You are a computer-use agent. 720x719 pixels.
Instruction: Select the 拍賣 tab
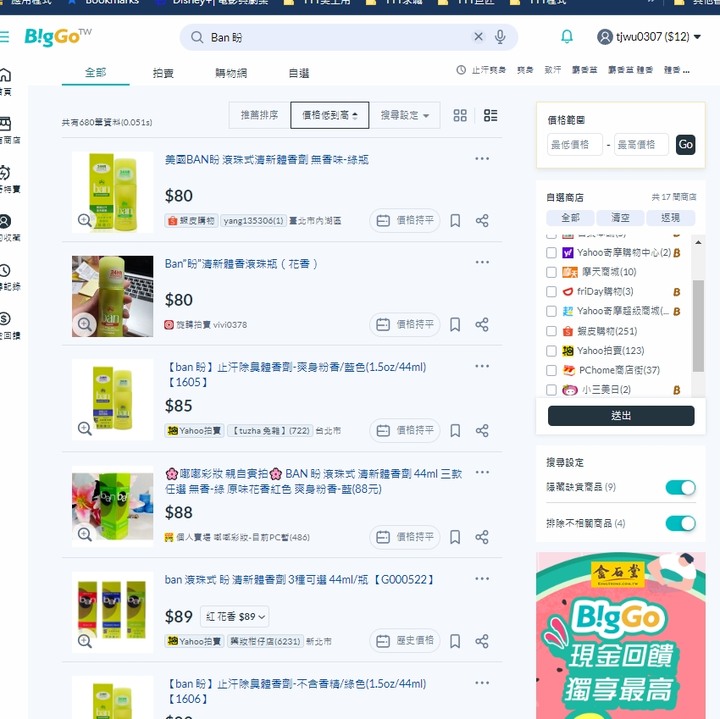click(x=163, y=73)
